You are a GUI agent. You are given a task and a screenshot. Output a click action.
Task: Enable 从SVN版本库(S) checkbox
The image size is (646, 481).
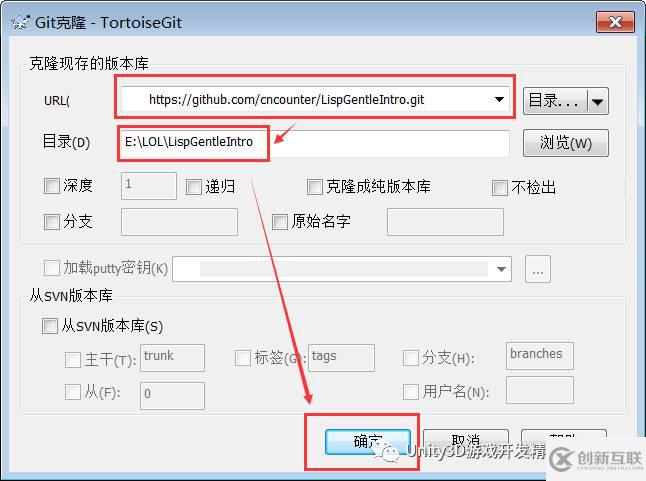coord(50,326)
